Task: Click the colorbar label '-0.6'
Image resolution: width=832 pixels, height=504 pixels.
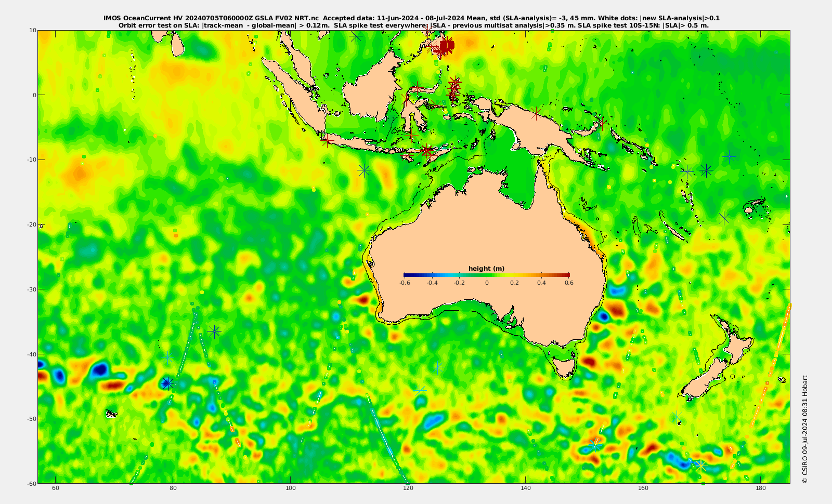Action: click(405, 283)
